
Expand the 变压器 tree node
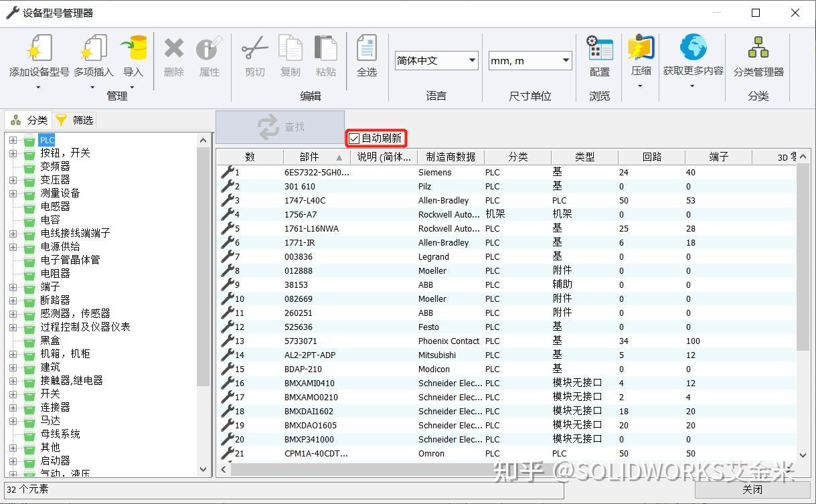coord(13,180)
